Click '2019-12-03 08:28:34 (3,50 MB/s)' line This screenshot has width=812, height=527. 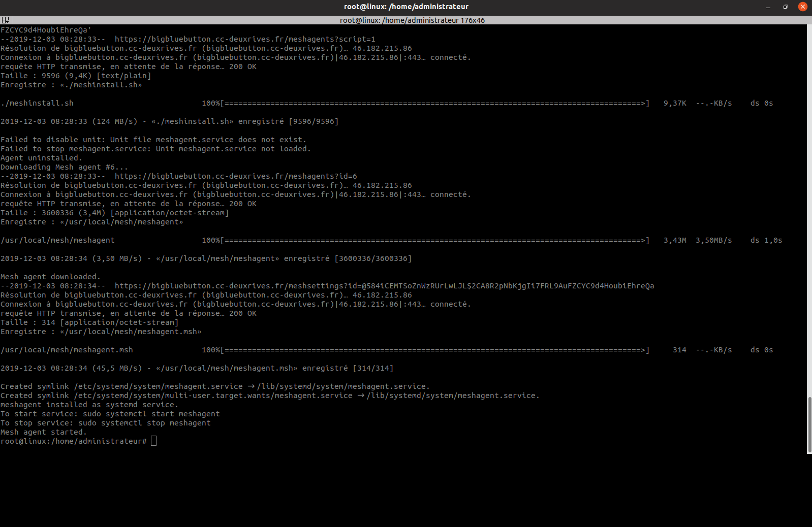[206, 258]
